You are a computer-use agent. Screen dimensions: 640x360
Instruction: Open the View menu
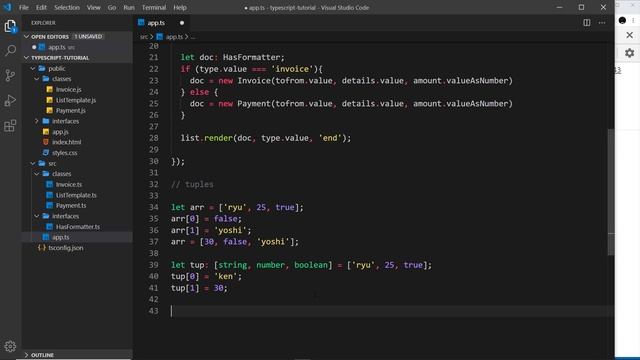(x=93, y=7)
